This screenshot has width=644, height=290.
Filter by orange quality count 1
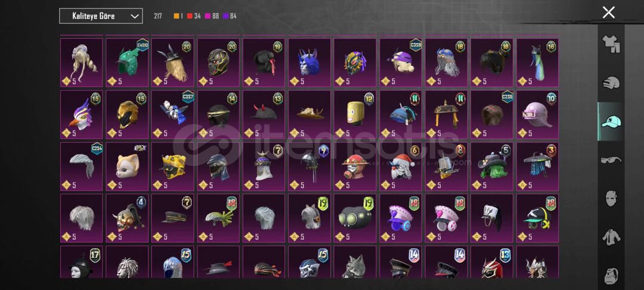(x=178, y=16)
